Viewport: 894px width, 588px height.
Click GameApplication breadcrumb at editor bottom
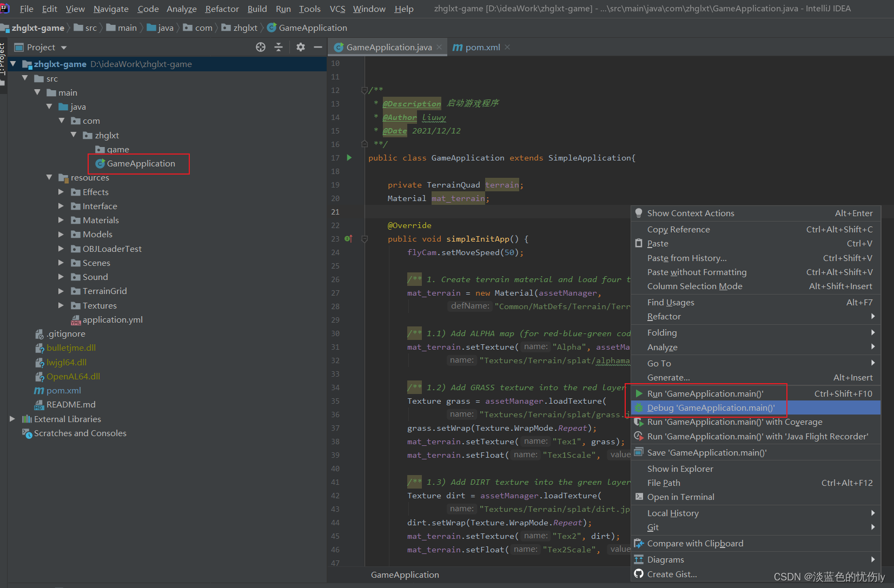point(405,574)
